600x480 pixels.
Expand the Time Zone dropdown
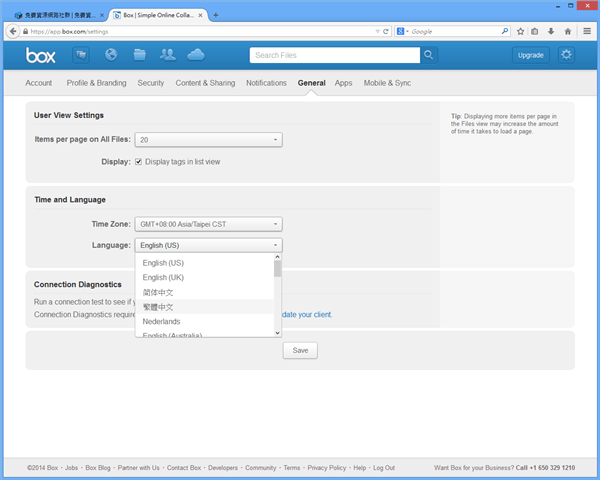pos(208,224)
